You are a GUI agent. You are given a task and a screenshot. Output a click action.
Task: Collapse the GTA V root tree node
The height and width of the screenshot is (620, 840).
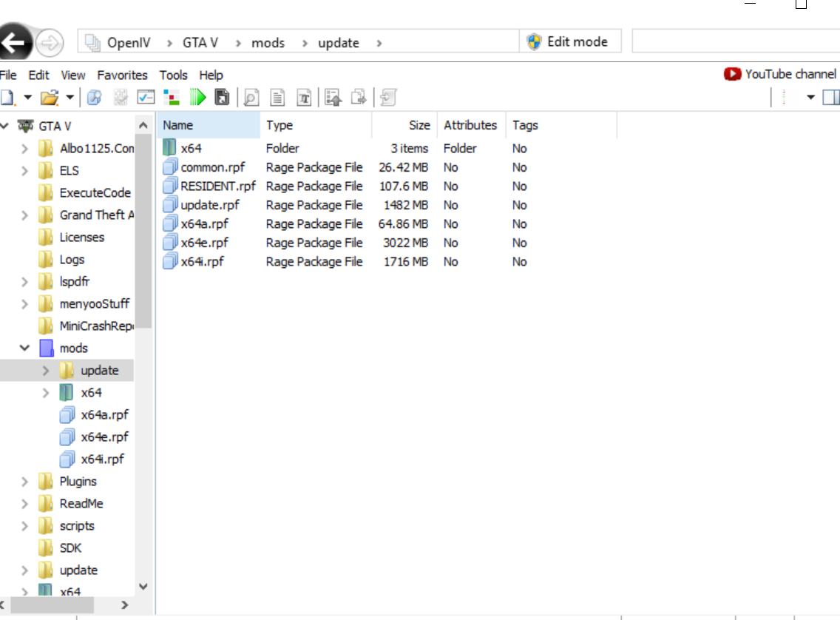click(x=5, y=126)
